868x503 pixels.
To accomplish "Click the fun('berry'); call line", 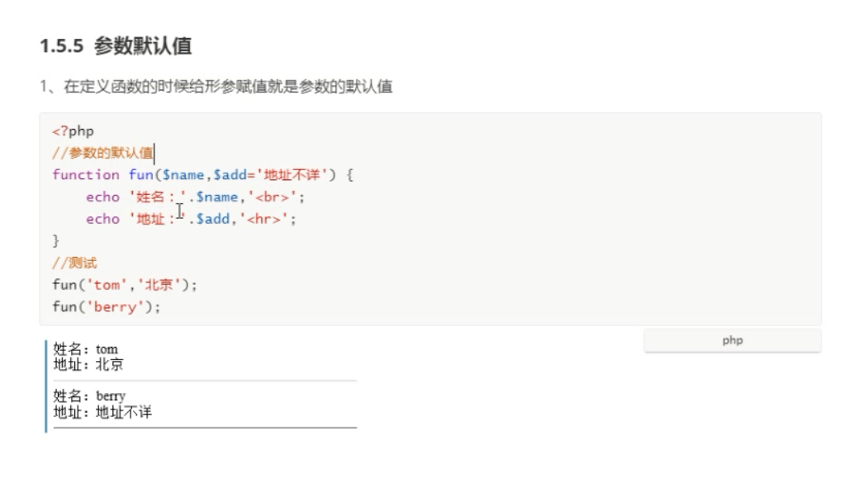I will [106, 306].
